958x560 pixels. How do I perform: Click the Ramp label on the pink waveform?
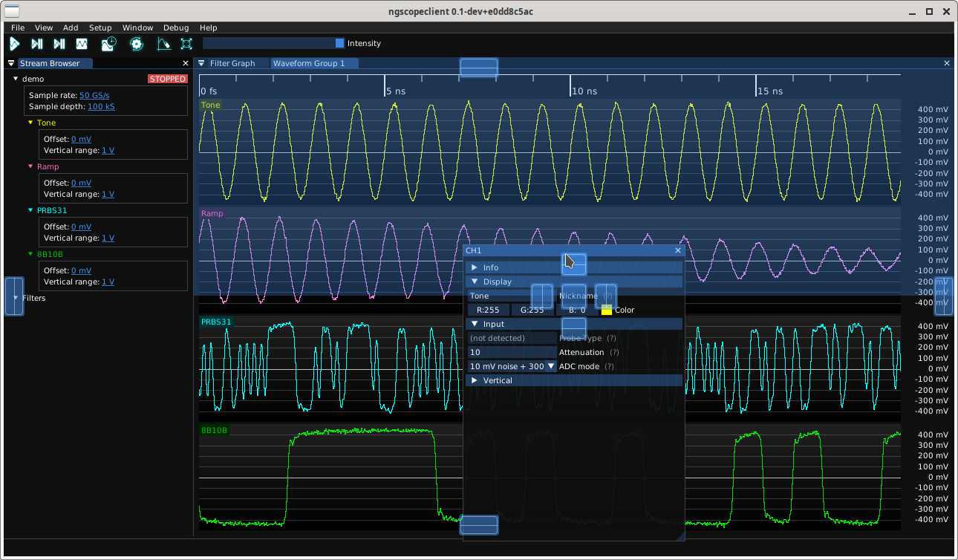click(212, 214)
